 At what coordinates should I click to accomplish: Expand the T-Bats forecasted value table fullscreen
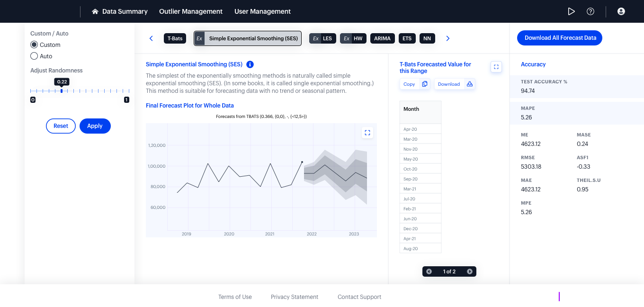pyautogui.click(x=496, y=67)
